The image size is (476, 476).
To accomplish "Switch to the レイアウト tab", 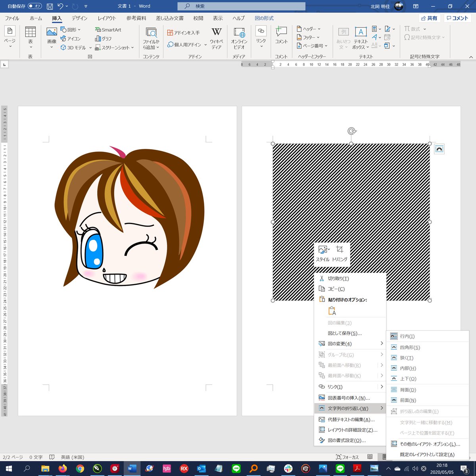I will coord(107,18).
